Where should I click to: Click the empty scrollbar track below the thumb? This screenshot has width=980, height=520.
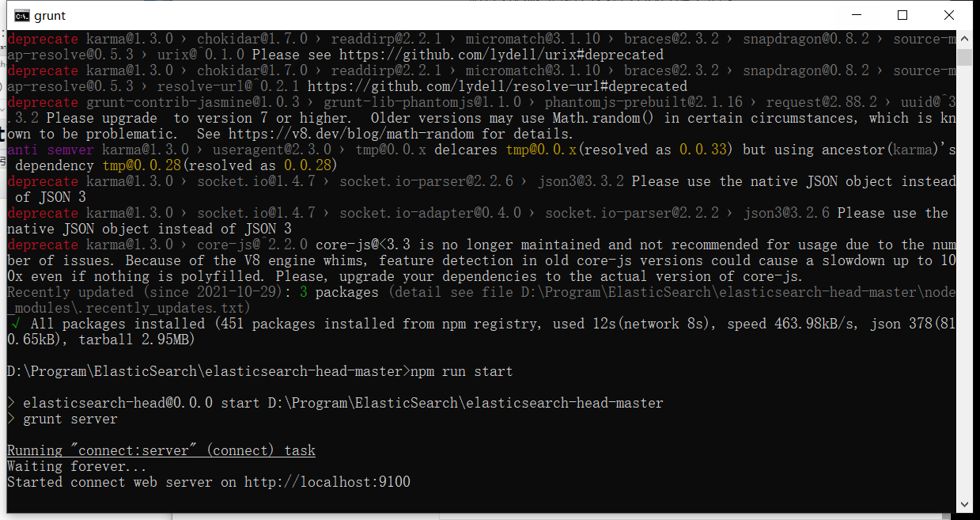tap(964, 277)
